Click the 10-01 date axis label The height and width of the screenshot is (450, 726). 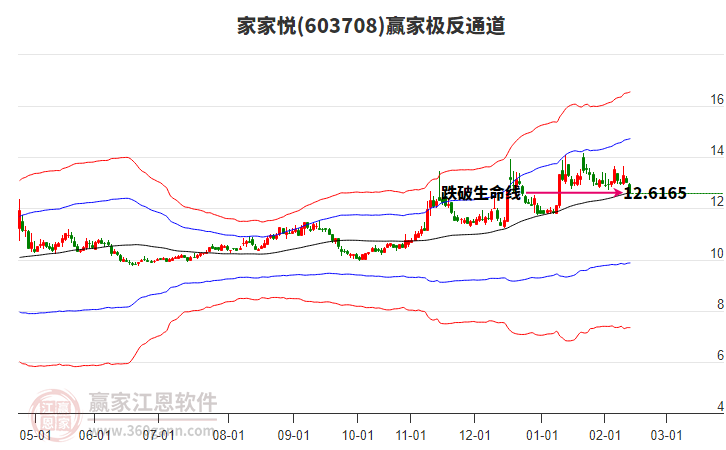coord(357,435)
